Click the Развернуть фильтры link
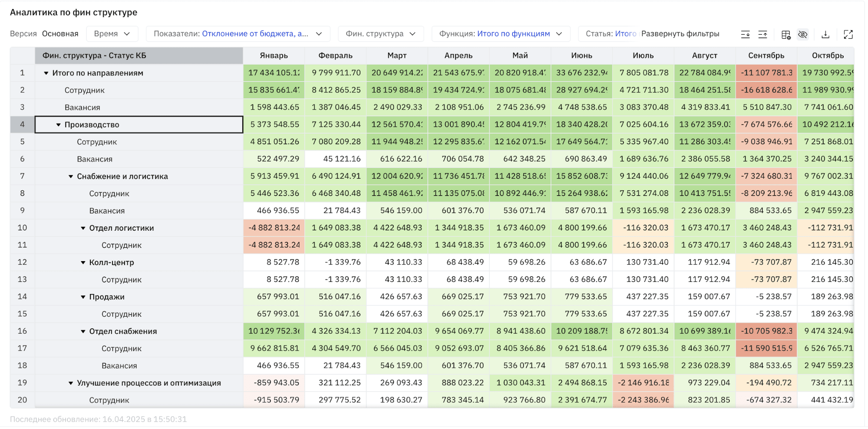This screenshot has height=429, width=868. (x=680, y=34)
